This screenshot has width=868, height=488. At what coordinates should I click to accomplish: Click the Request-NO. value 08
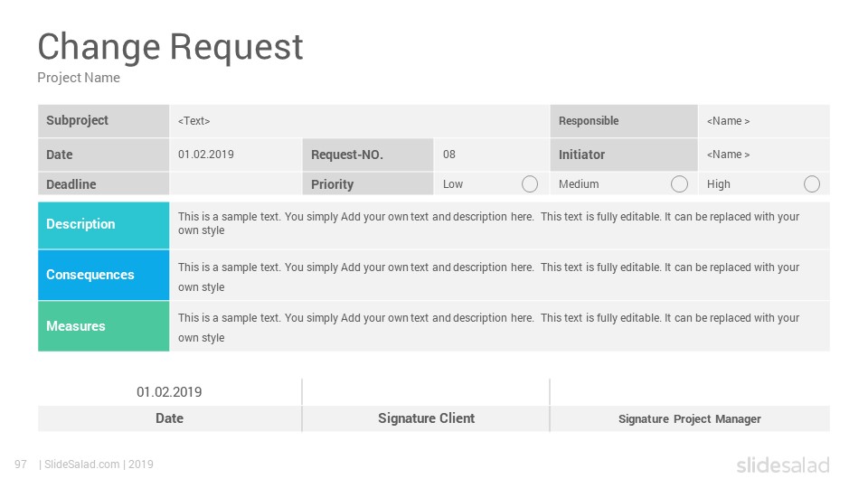point(449,155)
